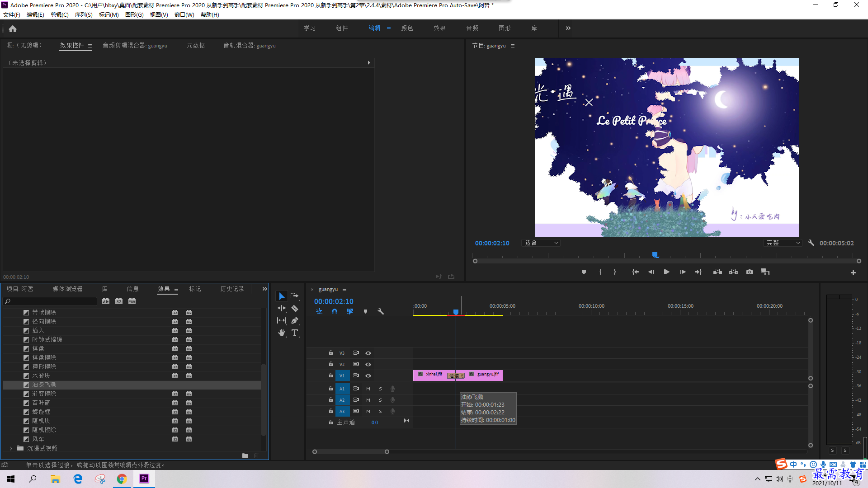
Task: Select the Hand tool
Action: click(x=282, y=333)
